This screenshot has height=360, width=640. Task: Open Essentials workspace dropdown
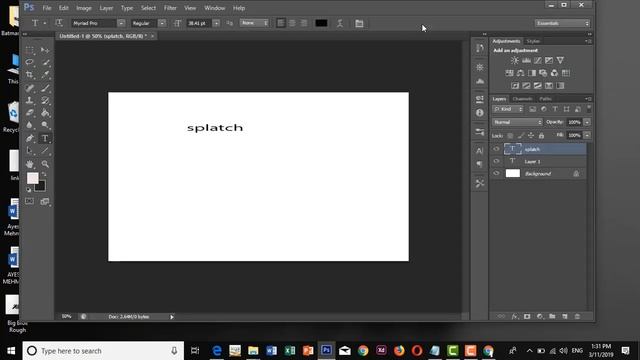click(x=563, y=23)
